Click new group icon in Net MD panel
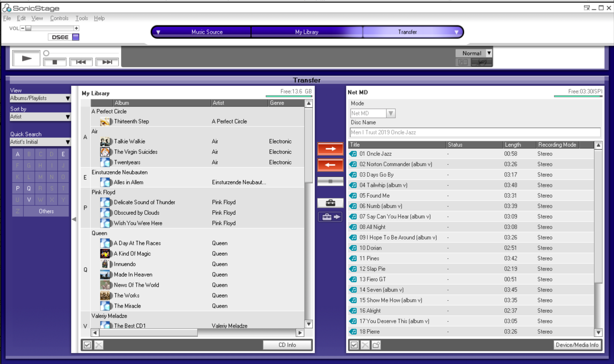The height and width of the screenshot is (364, 614). click(x=376, y=345)
